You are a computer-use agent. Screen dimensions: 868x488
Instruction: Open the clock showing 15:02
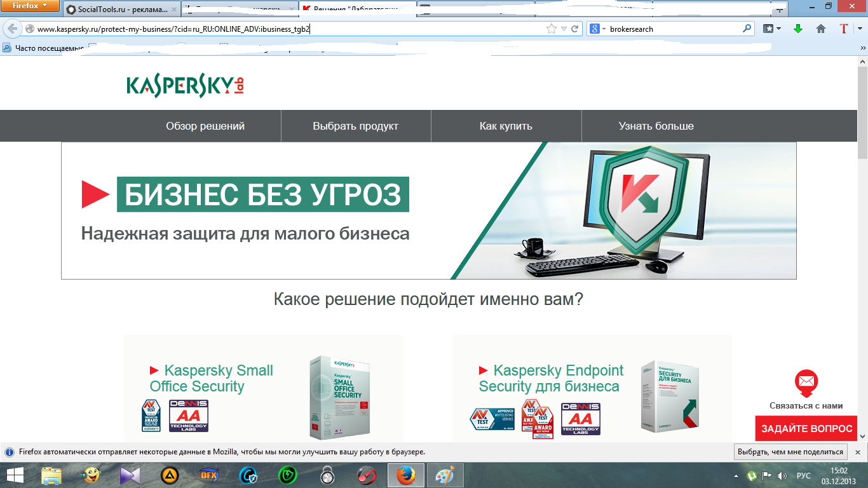click(839, 475)
